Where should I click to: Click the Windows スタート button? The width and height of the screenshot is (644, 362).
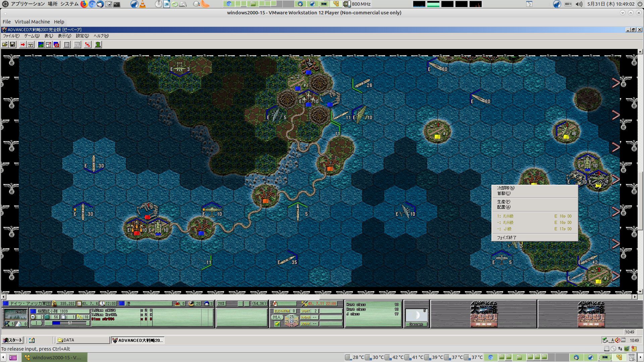pyautogui.click(x=13, y=340)
